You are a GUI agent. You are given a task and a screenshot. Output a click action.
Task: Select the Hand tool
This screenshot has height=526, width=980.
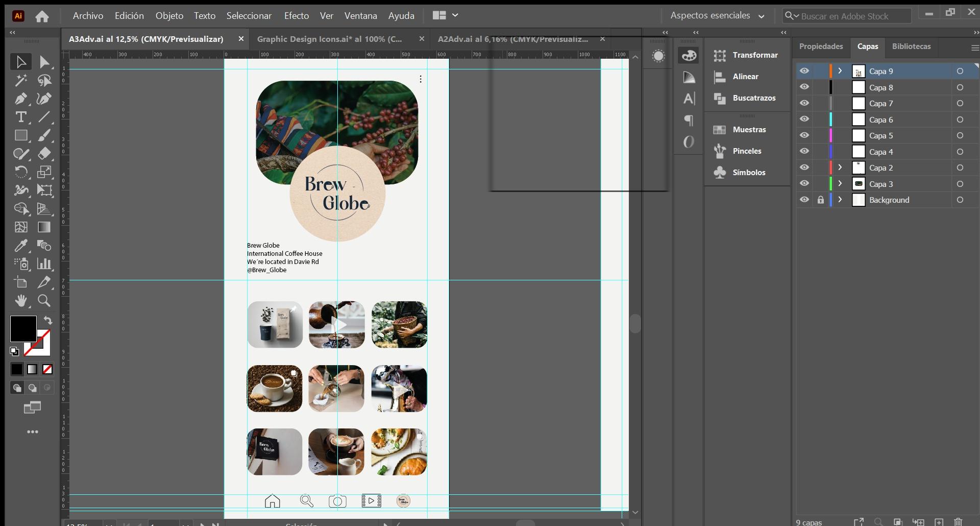(21, 301)
